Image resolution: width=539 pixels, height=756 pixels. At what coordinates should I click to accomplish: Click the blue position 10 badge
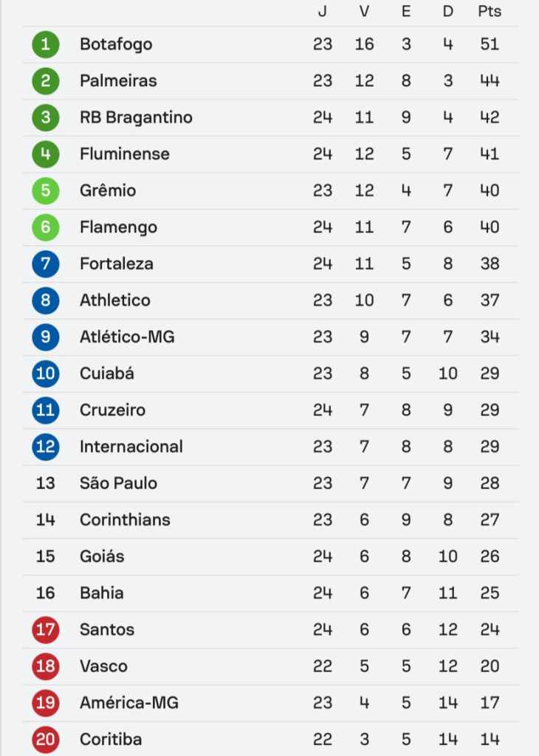click(x=45, y=374)
